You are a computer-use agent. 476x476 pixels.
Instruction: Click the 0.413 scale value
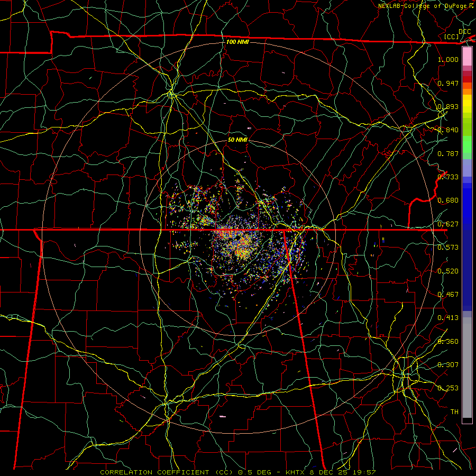[448, 318]
